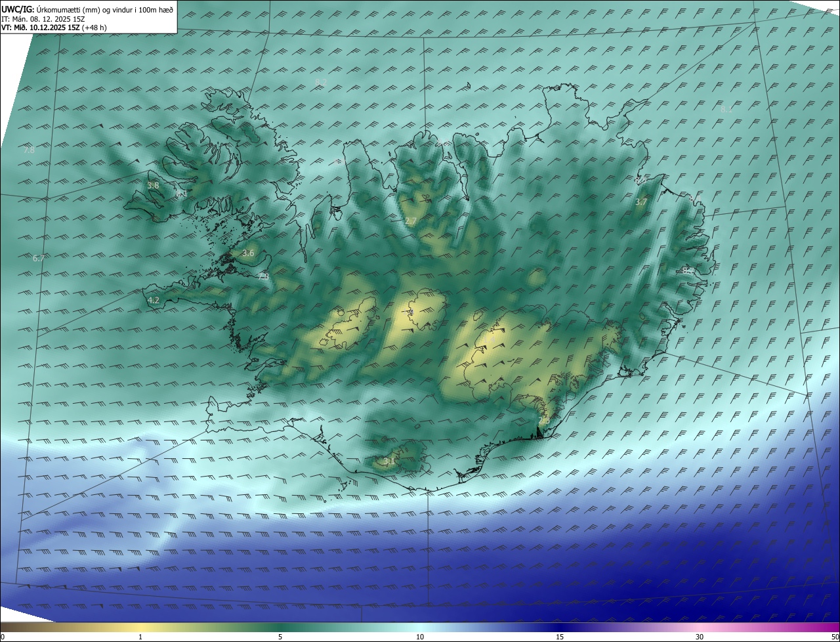The width and height of the screenshot is (840, 642).
Task: Click the "50" tick on the color scale
Action: point(835,637)
